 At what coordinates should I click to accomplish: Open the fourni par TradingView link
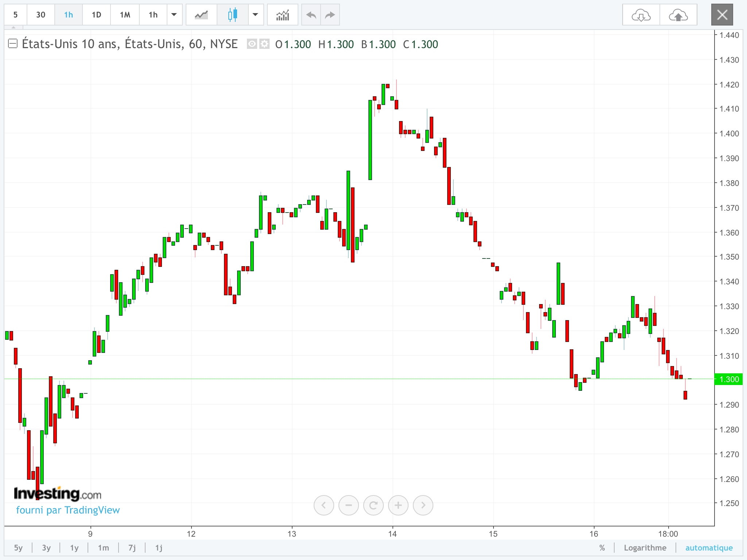[68, 510]
